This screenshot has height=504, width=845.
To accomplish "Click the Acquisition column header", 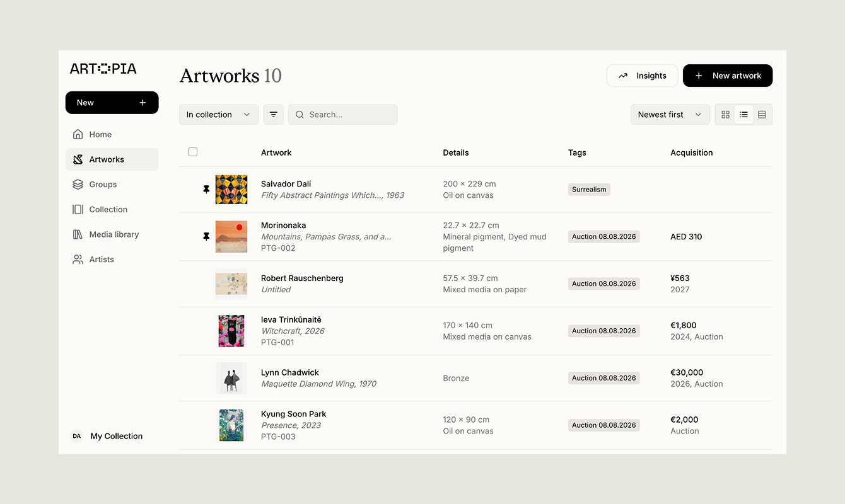I will tap(692, 152).
